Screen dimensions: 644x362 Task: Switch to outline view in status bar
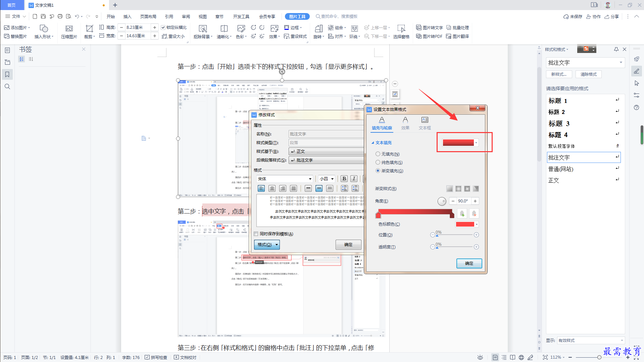(504, 357)
